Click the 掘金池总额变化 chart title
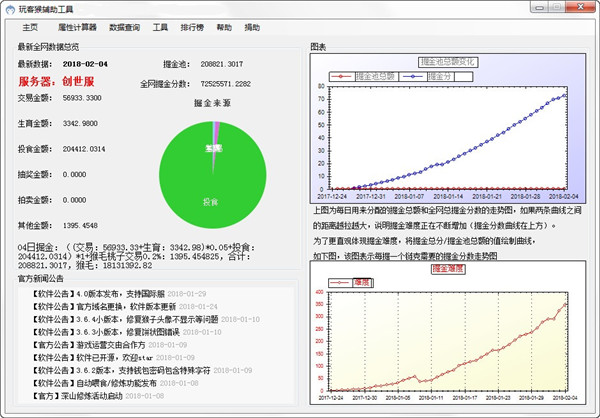600x418 pixels. (x=448, y=62)
